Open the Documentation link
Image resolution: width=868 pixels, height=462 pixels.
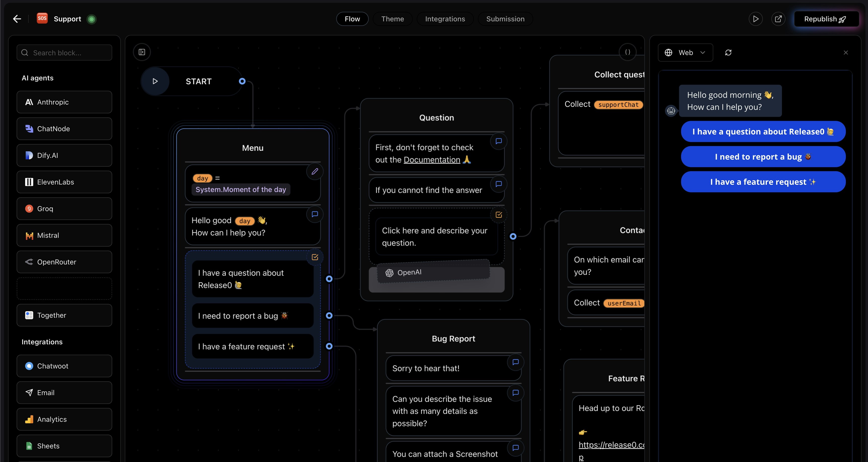pyautogui.click(x=432, y=160)
